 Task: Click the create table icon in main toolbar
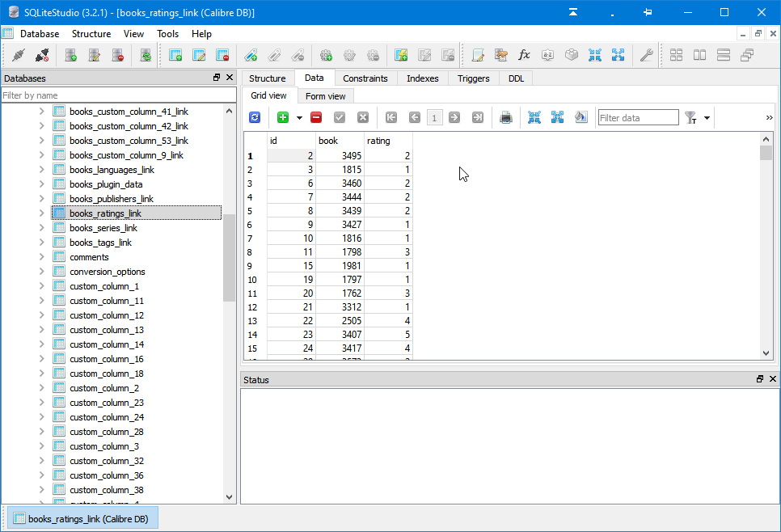[x=175, y=55]
